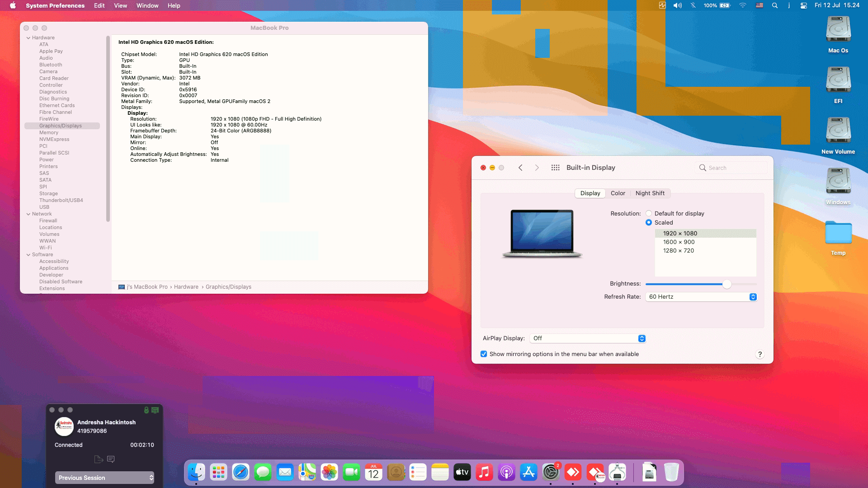868x488 pixels.
Task: Click the System Preferences search field
Action: pos(731,168)
